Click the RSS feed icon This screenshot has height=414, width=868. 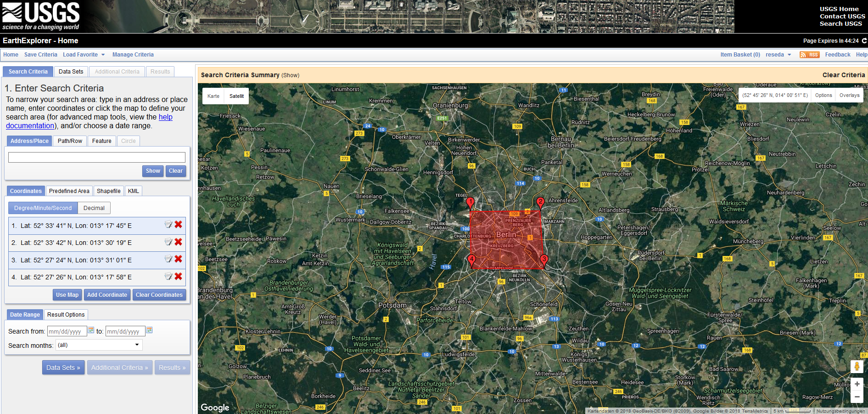pyautogui.click(x=809, y=55)
